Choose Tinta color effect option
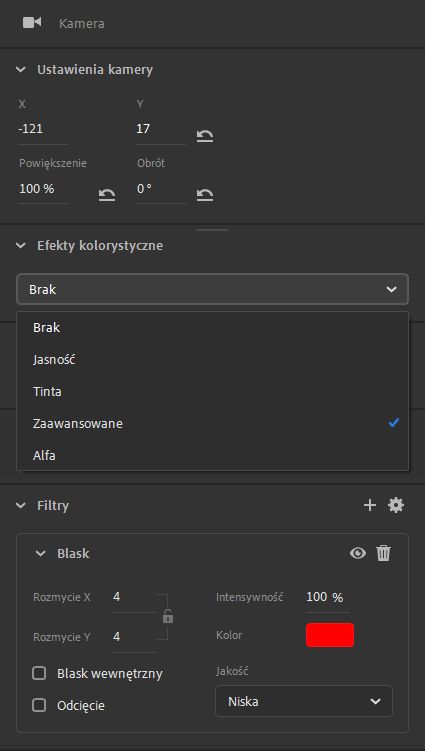The width and height of the screenshot is (425, 751). pos(212,391)
